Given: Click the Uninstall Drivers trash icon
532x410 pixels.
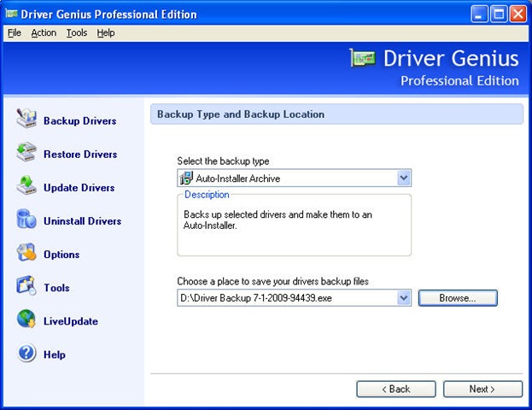Looking at the screenshot, I should coord(26,219).
